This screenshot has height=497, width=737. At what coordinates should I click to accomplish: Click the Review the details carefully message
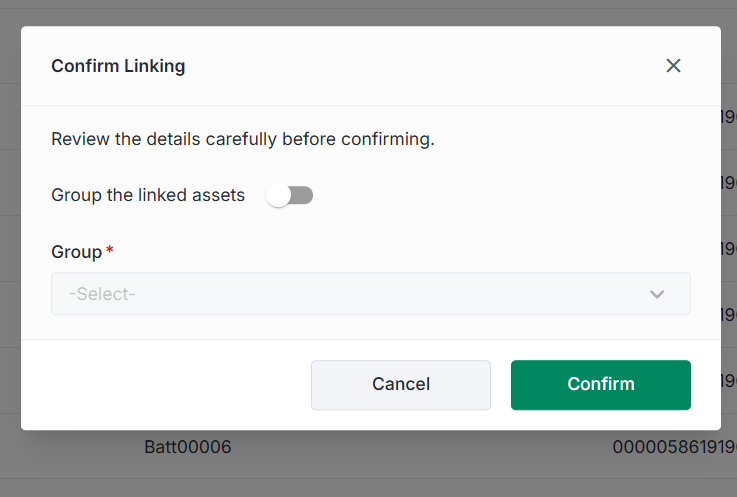(x=243, y=139)
